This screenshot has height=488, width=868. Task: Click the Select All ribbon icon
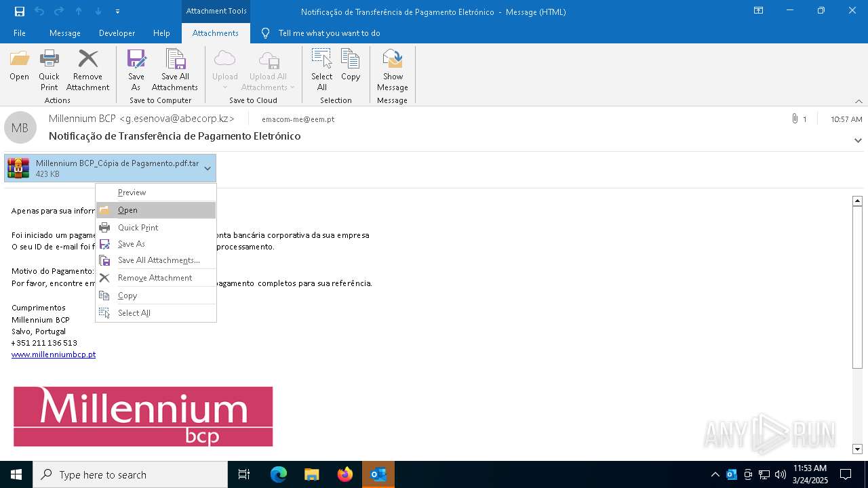point(322,70)
